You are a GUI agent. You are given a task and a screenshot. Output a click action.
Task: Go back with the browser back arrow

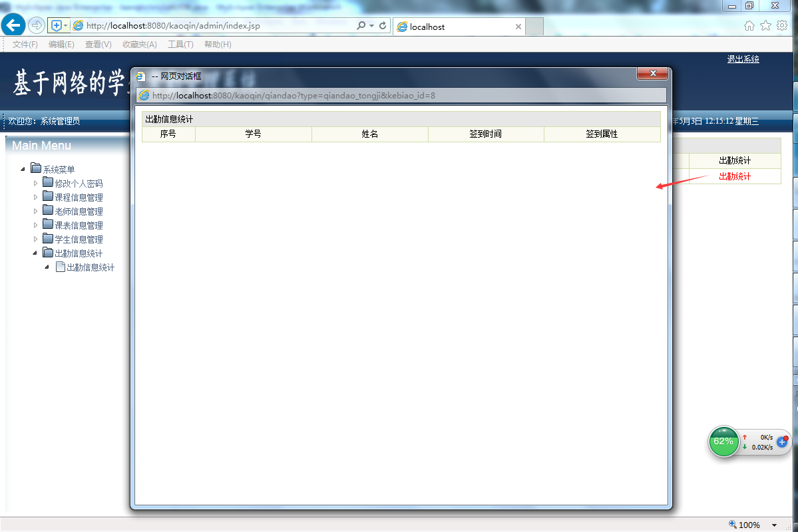pyautogui.click(x=13, y=25)
